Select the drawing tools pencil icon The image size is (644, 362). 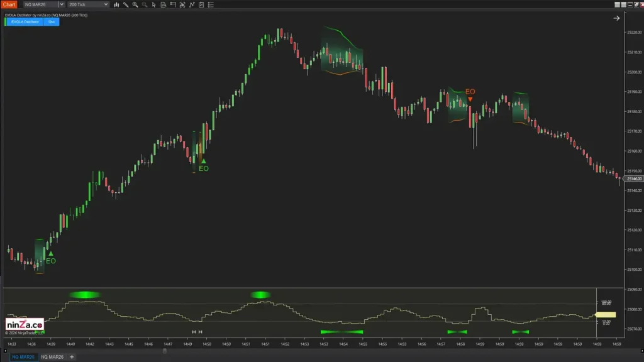point(126,4)
